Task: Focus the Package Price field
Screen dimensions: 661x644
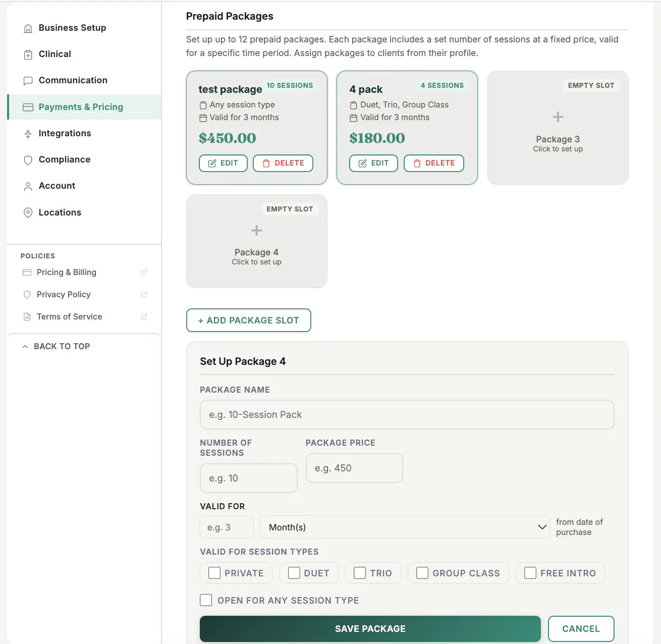Action: [354, 468]
